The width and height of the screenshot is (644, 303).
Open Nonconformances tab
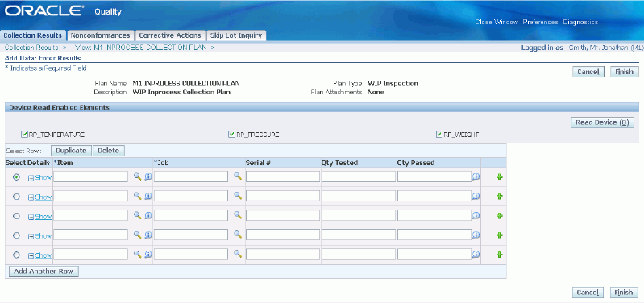(x=100, y=35)
